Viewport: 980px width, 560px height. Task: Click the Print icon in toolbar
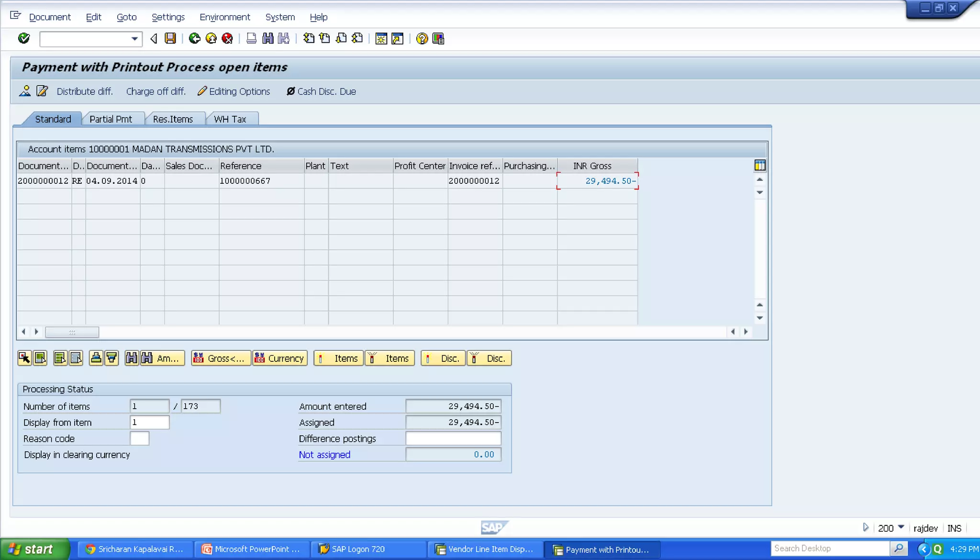coord(251,38)
